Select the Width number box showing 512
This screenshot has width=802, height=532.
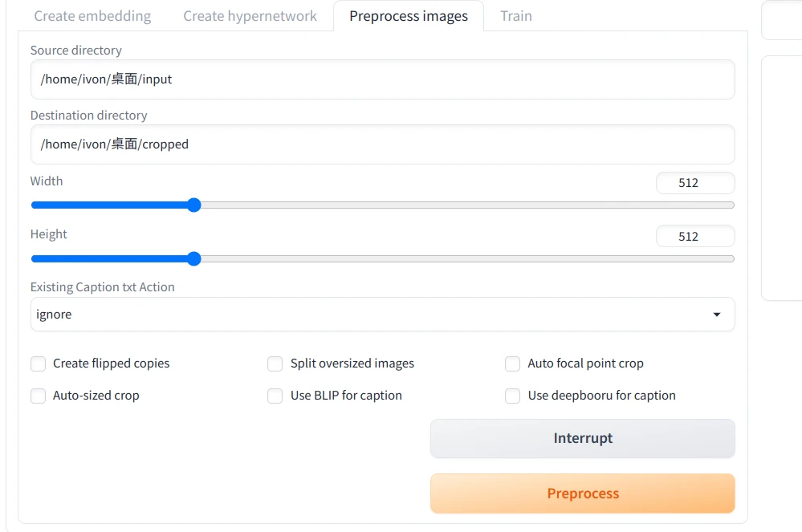(694, 183)
